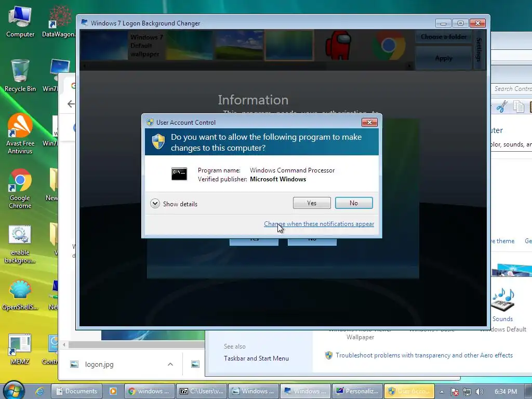Click the Chrome back arrow behind the dialog
532x399 pixels.
pos(71,104)
